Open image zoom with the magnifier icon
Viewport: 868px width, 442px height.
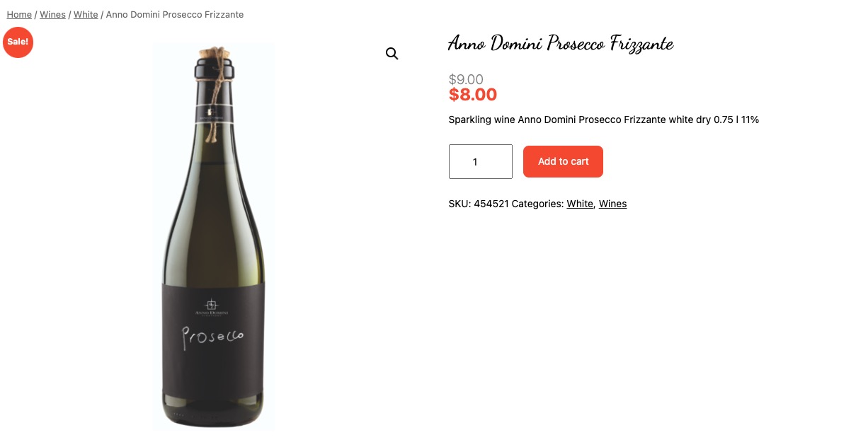tap(392, 53)
